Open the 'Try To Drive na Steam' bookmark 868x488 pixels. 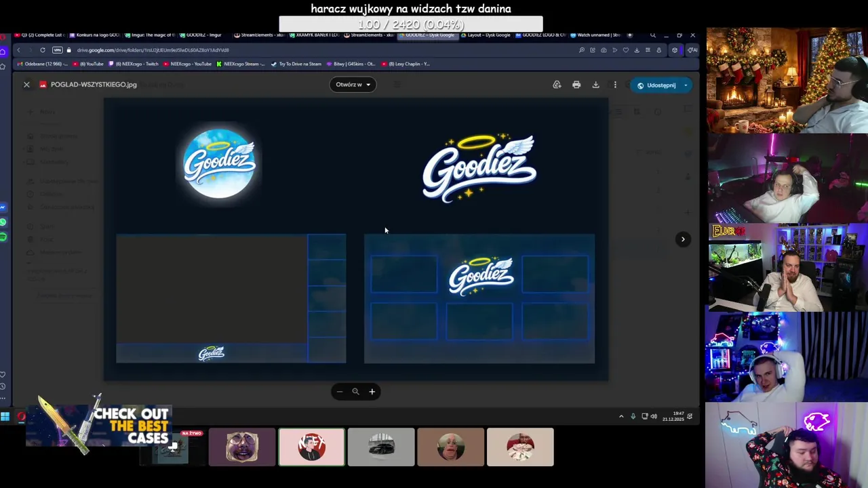click(x=296, y=64)
